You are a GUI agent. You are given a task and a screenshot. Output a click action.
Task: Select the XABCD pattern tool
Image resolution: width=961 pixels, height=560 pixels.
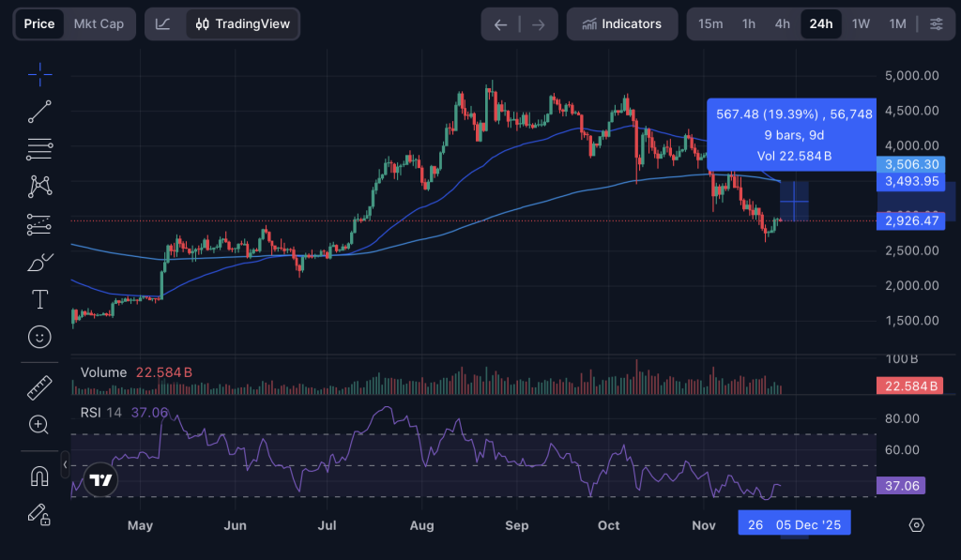pos(38,186)
